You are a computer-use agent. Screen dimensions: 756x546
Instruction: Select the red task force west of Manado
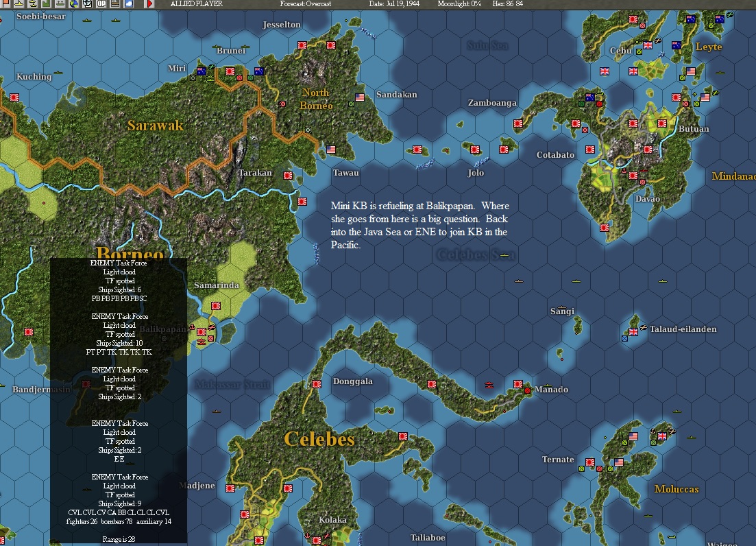[x=489, y=385]
